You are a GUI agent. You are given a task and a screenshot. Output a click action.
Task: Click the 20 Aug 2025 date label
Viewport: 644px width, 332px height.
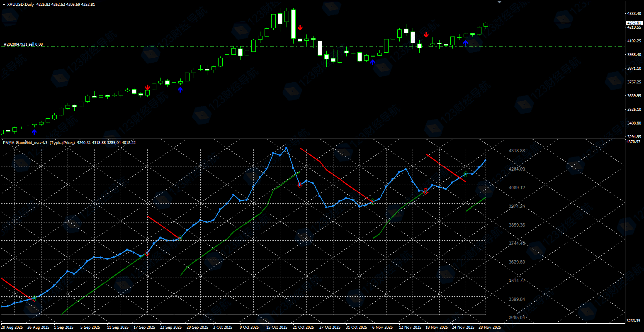(x=12, y=327)
